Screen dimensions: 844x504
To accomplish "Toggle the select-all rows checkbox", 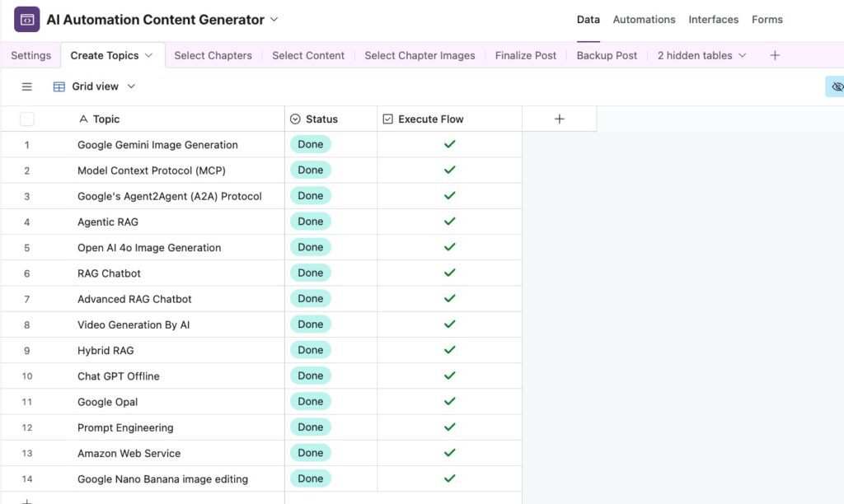I will tap(27, 119).
